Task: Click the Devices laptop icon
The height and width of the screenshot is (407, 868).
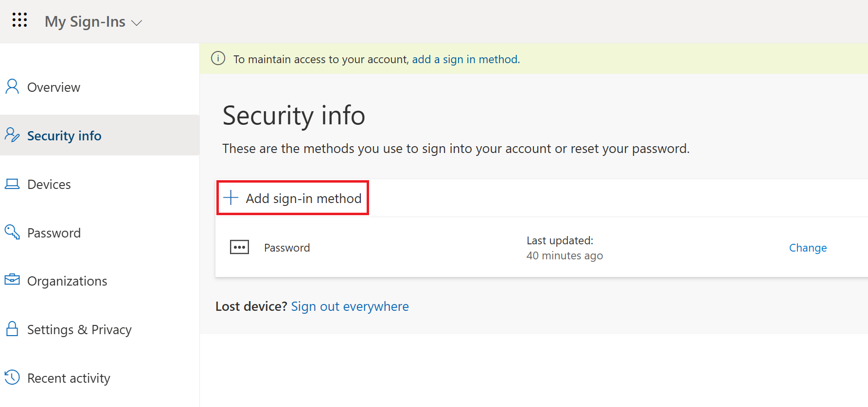Action: click(12, 184)
